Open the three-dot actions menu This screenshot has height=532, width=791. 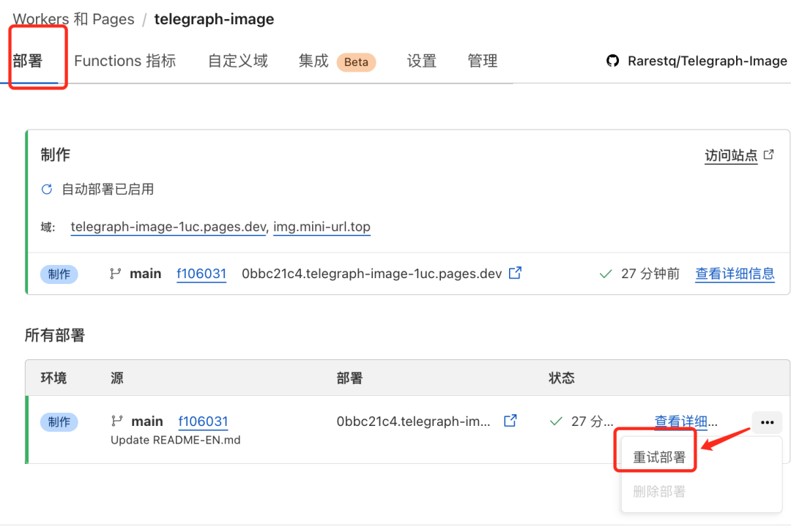click(768, 422)
